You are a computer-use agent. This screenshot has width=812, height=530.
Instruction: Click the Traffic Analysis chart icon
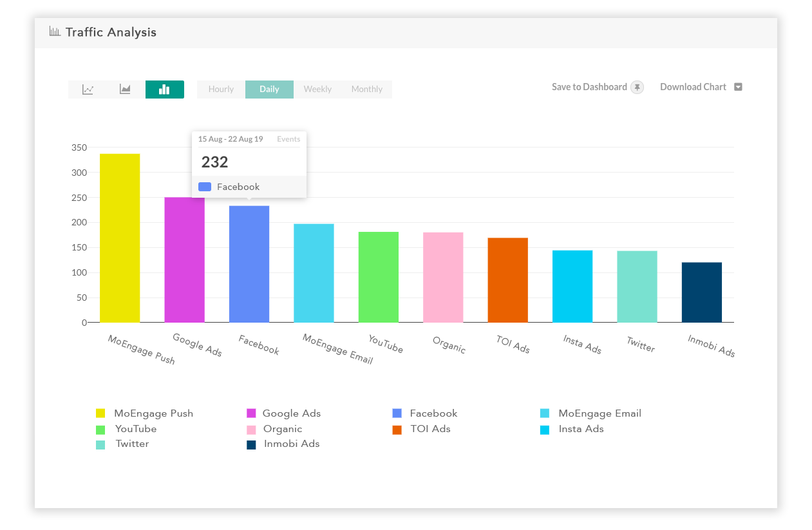(55, 32)
